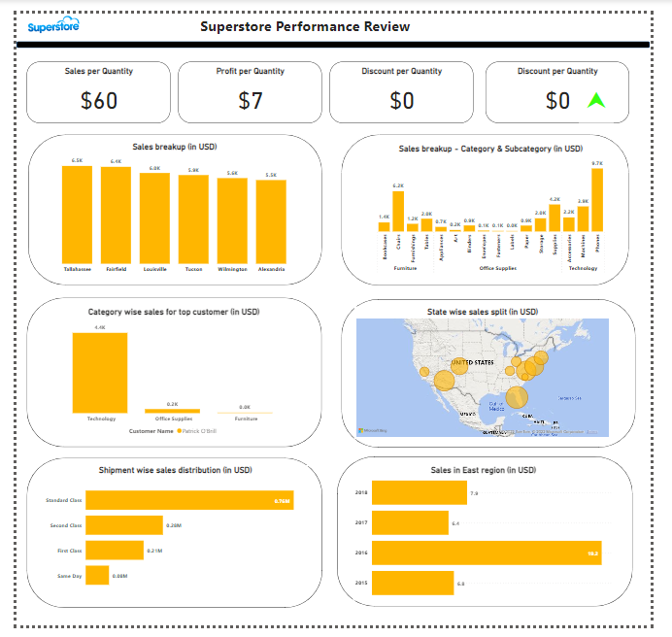Image resolution: width=672 pixels, height=637 pixels.
Task: Click the Arizona bubble on the map
Action: (x=445, y=381)
